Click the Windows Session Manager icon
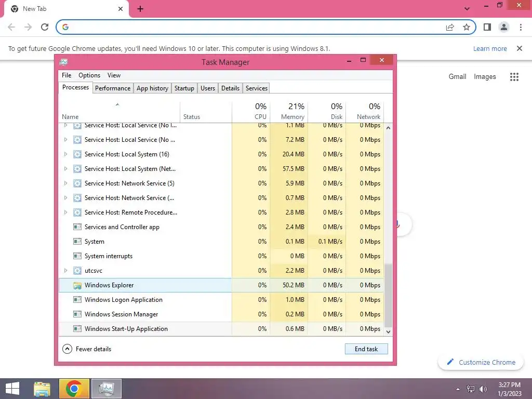532x399 pixels. pyautogui.click(x=77, y=314)
